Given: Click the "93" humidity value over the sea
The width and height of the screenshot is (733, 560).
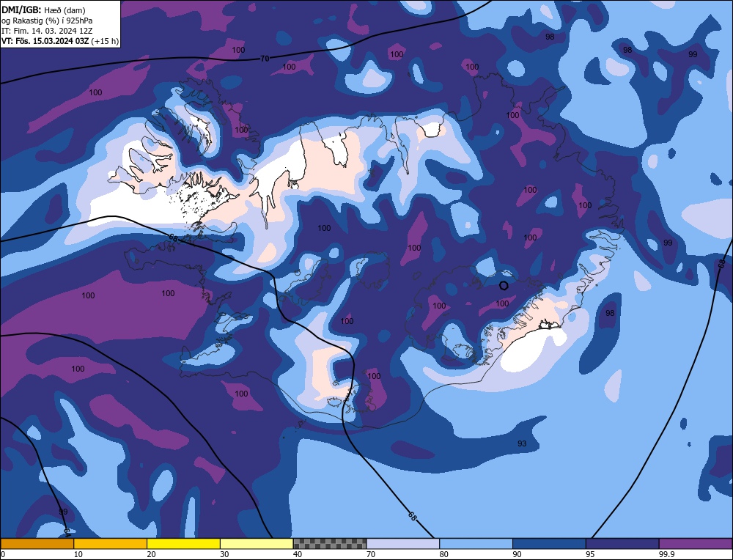Looking at the screenshot, I should 522,443.
